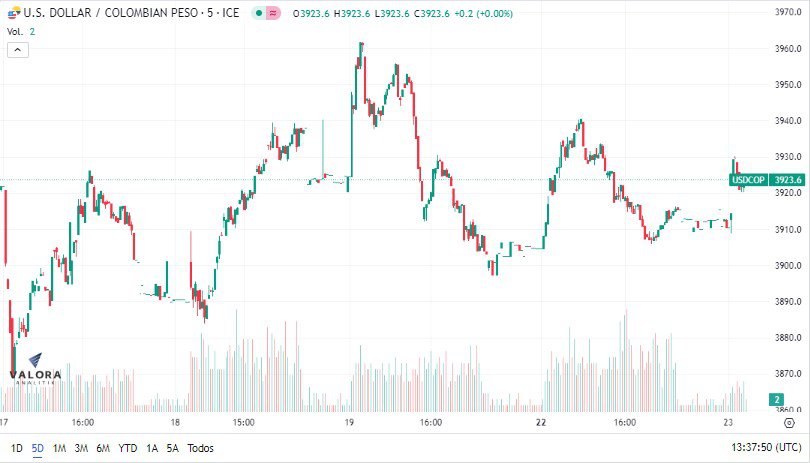
Task: Show all data with Todos button
Action: [x=200, y=448]
